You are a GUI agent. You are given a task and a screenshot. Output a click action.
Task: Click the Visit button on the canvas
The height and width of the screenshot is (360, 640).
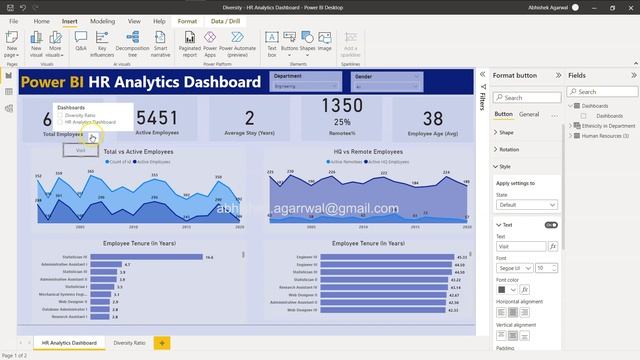[81, 150]
